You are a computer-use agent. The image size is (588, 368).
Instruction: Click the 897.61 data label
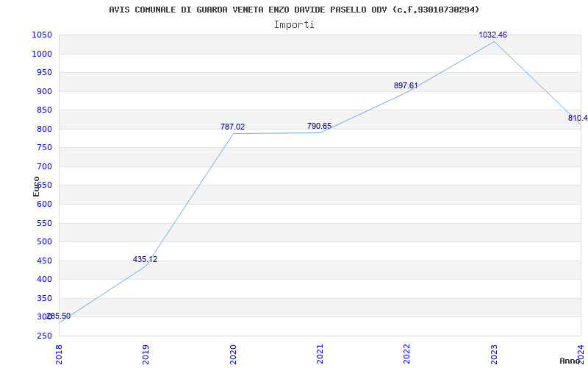pos(406,85)
